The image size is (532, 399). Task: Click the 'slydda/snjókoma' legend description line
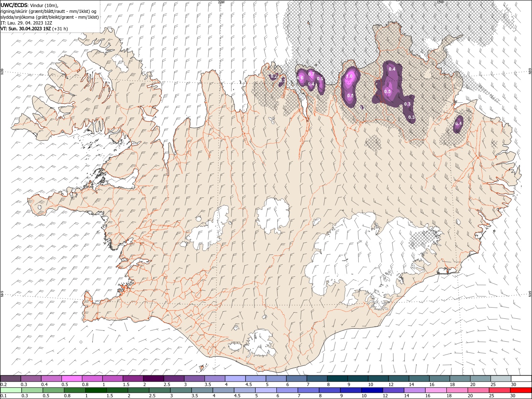click(49, 17)
